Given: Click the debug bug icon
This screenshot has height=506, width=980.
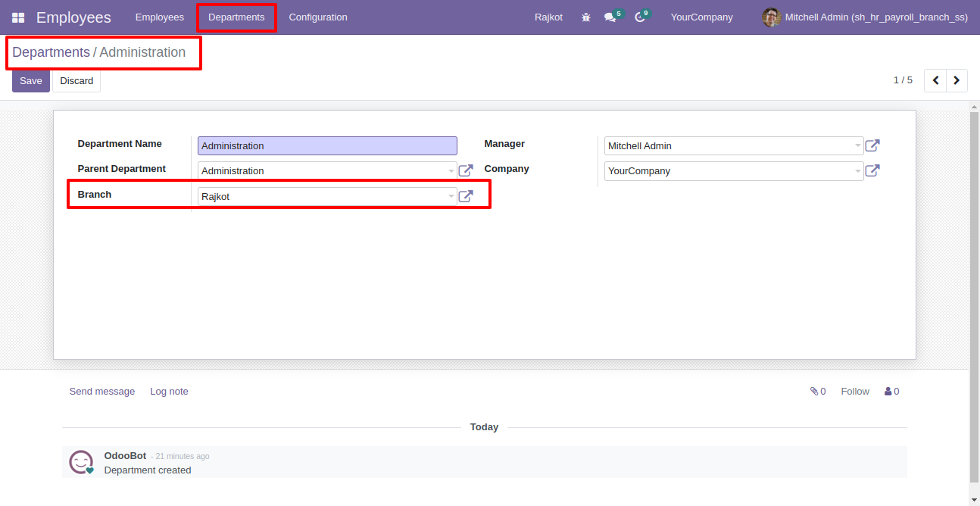Looking at the screenshot, I should (585, 17).
